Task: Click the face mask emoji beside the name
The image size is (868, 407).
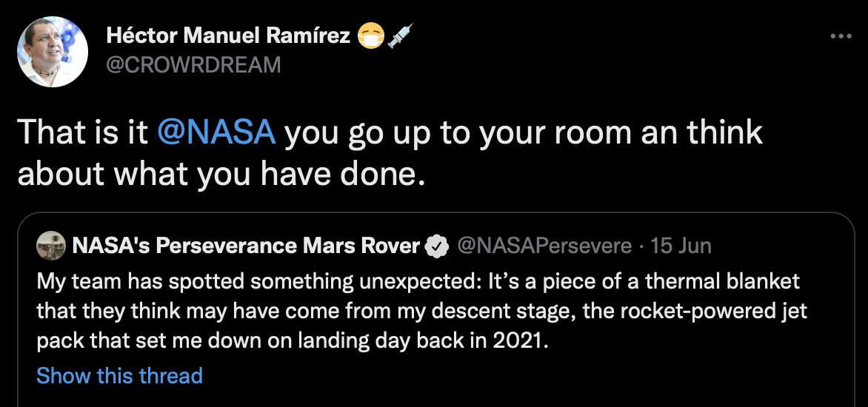Action: point(370,35)
